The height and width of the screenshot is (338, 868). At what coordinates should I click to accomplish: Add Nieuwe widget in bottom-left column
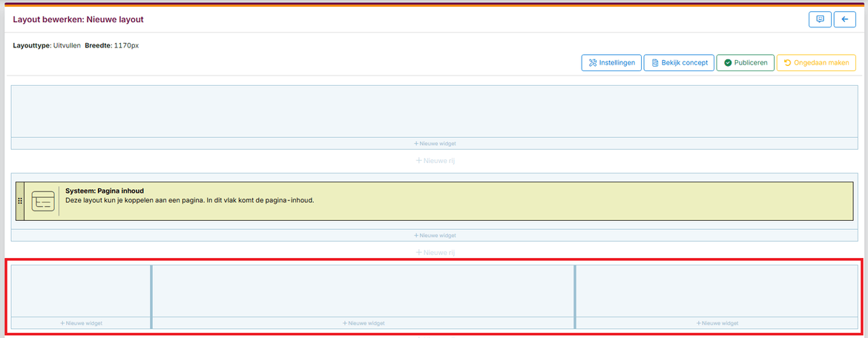[81, 323]
